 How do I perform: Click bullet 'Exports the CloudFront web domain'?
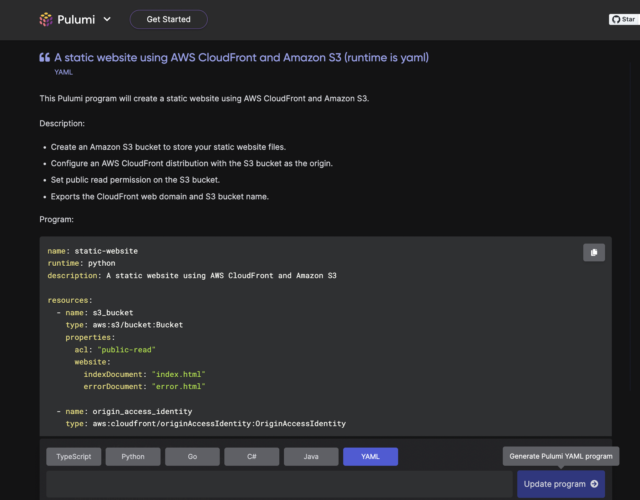(x=160, y=197)
